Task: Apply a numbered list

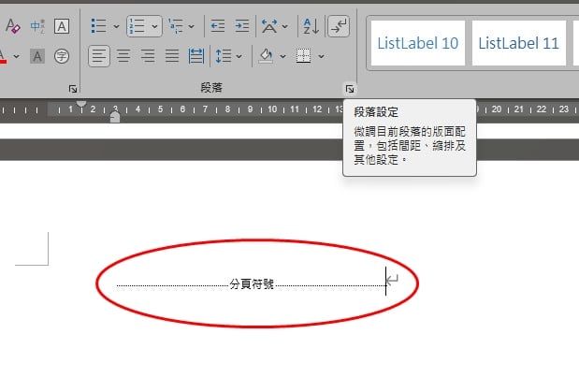Action: pos(137,26)
